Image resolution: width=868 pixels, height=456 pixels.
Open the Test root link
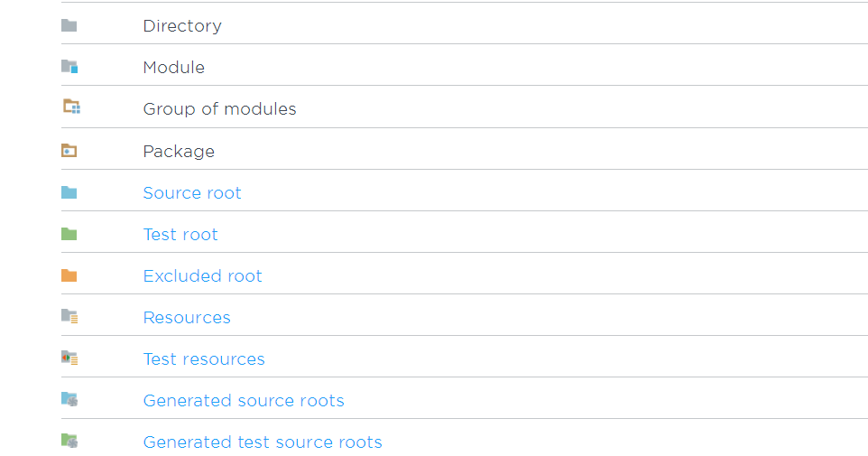tap(180, 235)
